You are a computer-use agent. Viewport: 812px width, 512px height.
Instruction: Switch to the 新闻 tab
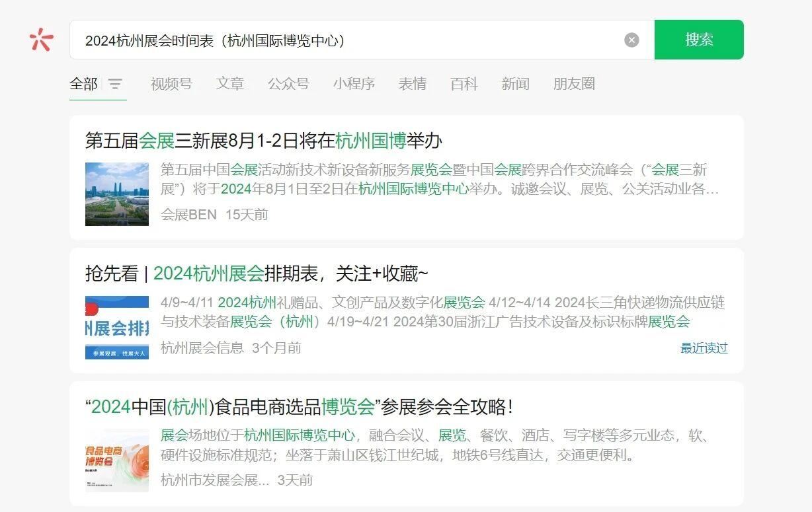pyautogui.click(x=515, y=84)
